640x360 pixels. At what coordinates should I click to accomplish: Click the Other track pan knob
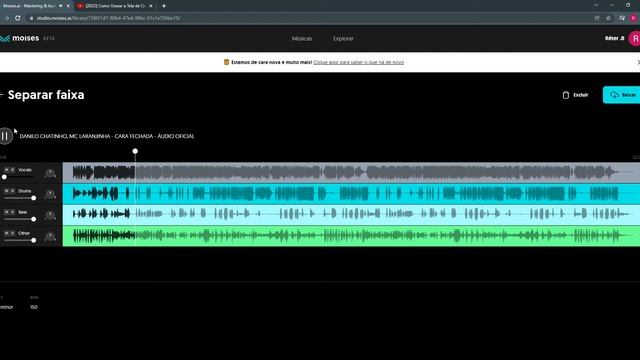click(x=50, y=237)
